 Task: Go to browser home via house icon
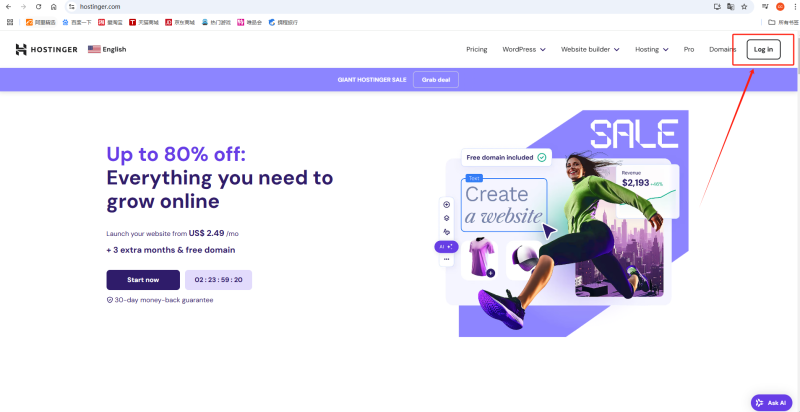tap(54, 7)
